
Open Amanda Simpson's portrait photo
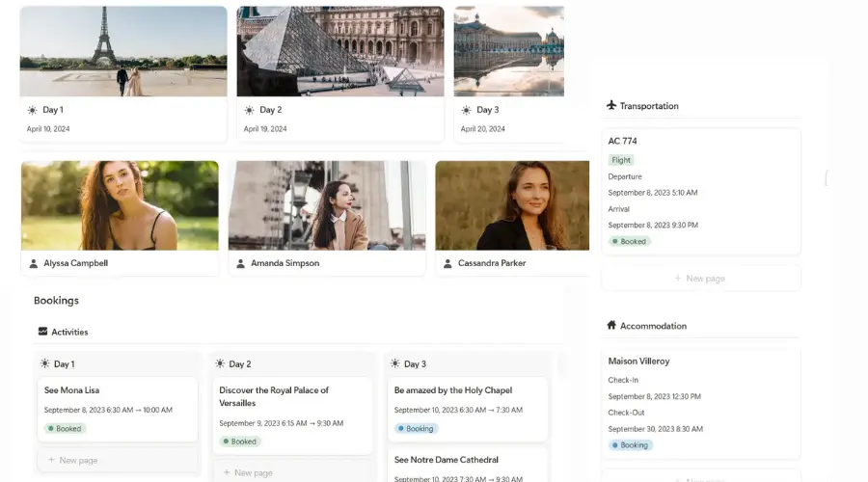point(327,205)
